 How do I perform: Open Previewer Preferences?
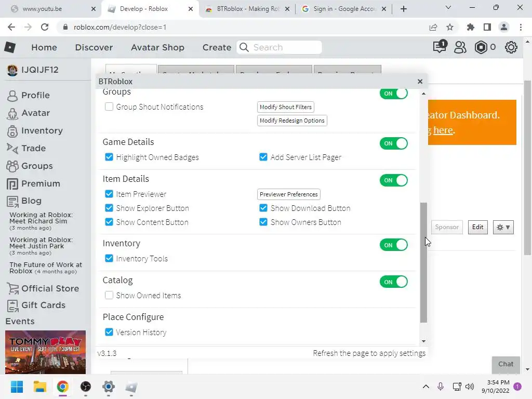point(289,194)
